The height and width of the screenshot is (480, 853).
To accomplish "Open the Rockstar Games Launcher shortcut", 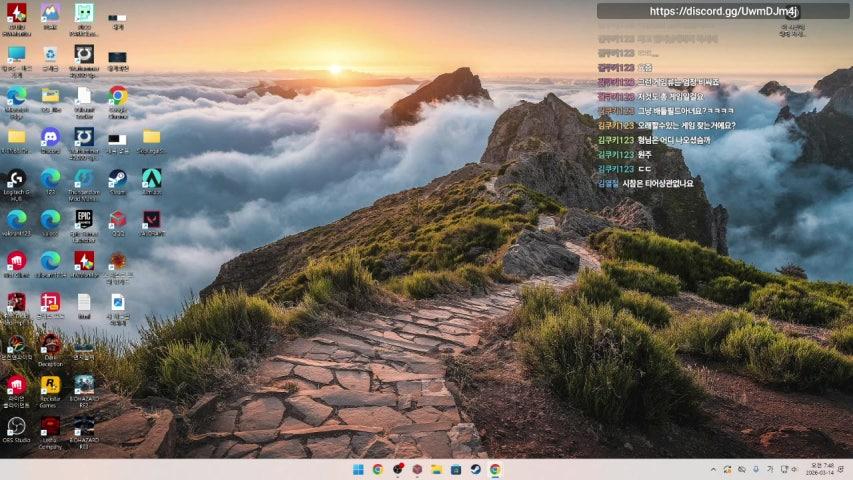I will coord(50,385).
